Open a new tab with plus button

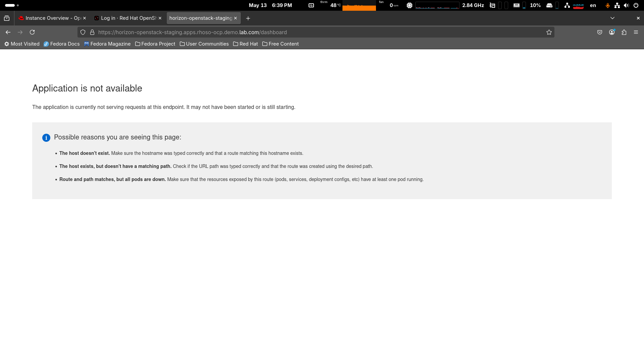pyautogui.click(x=248, y=18)
